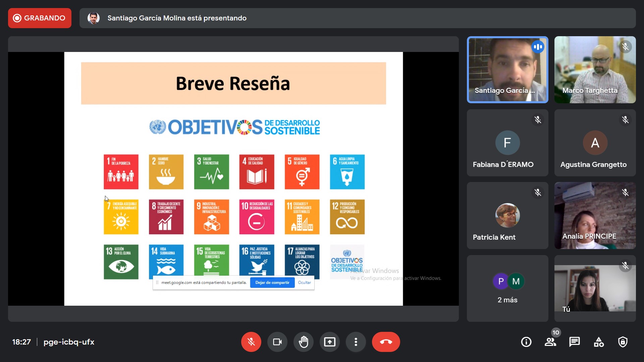Image resolution: width=644 pixels, height=362 pixels.
Task: Click muted mic icon on Marco Targhetta tile
Action: pyautogui.click(x=625, y=47)
